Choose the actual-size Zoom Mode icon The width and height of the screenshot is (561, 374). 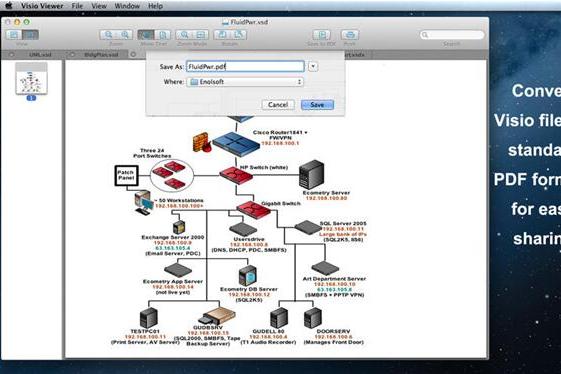pos(184,35)
